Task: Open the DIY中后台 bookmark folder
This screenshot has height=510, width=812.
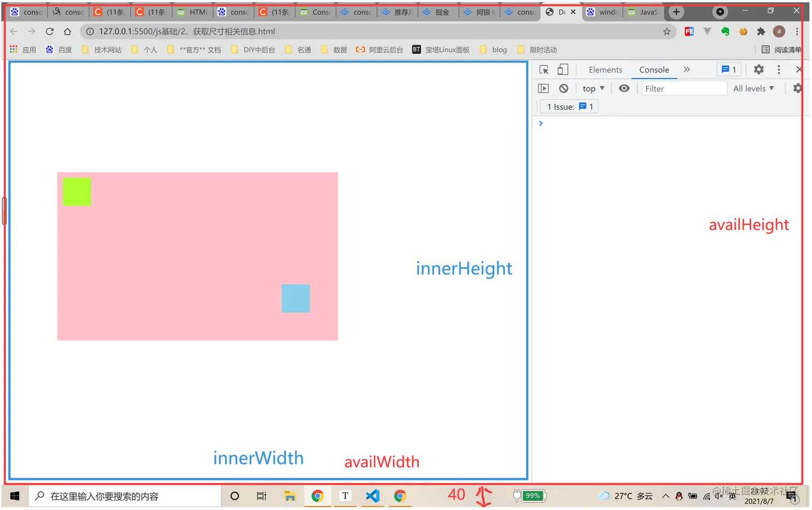Action: 253,50
